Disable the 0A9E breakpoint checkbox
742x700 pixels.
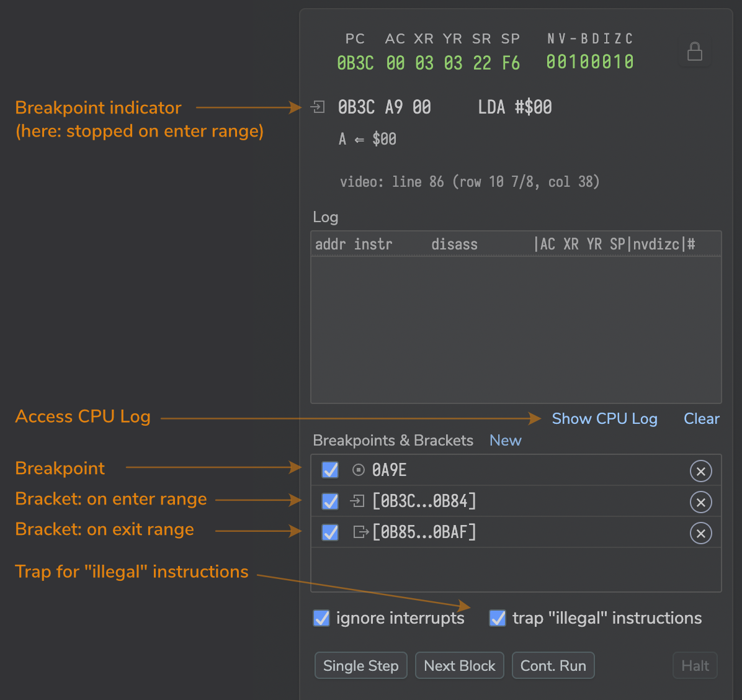330,470
